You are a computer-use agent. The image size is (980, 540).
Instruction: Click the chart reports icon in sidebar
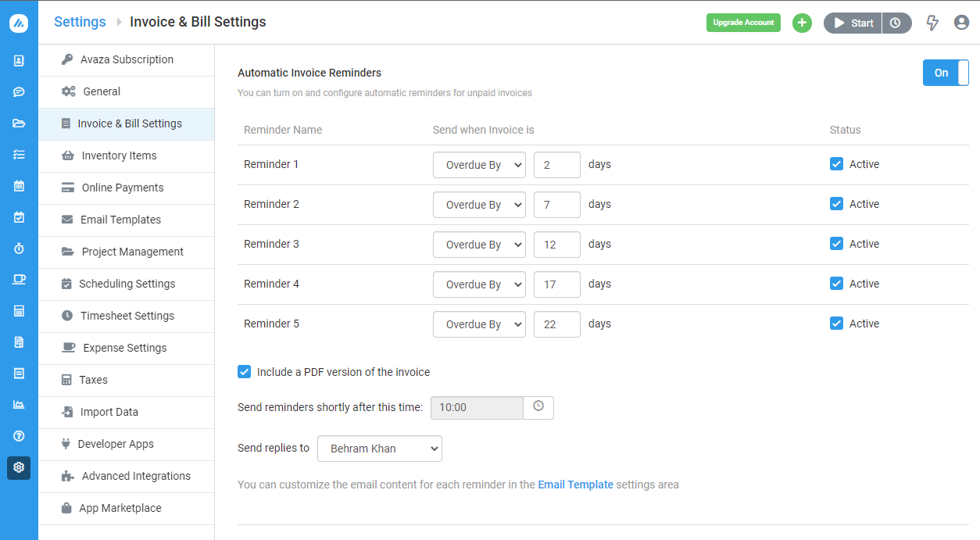[x=19, y=405]
